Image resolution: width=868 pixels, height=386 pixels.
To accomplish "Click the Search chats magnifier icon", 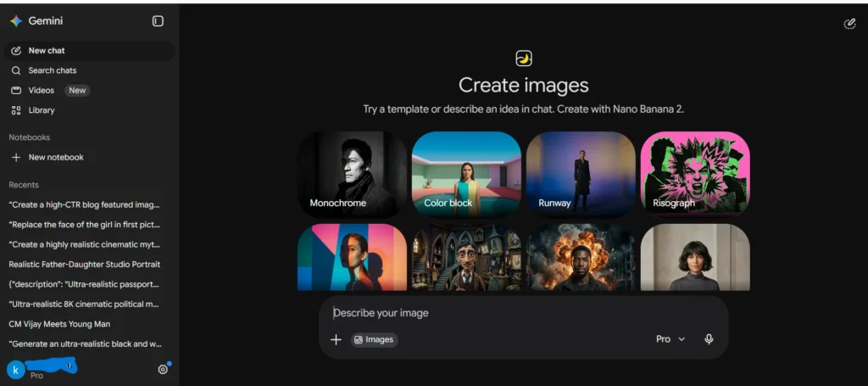I will (x=16, y=70).
